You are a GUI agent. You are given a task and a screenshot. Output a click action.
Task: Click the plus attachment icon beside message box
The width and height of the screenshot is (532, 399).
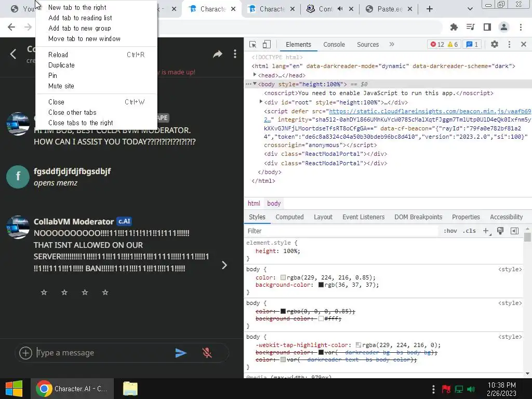coord(25,353)
